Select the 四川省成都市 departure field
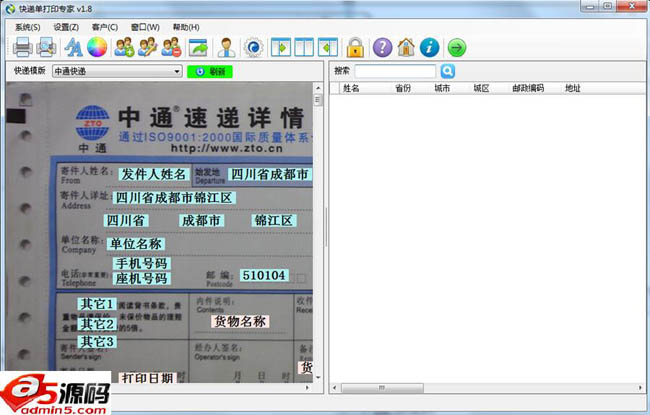Image resolution: width=650 pixels, height=415 pixels. click(x=270, y=174)
